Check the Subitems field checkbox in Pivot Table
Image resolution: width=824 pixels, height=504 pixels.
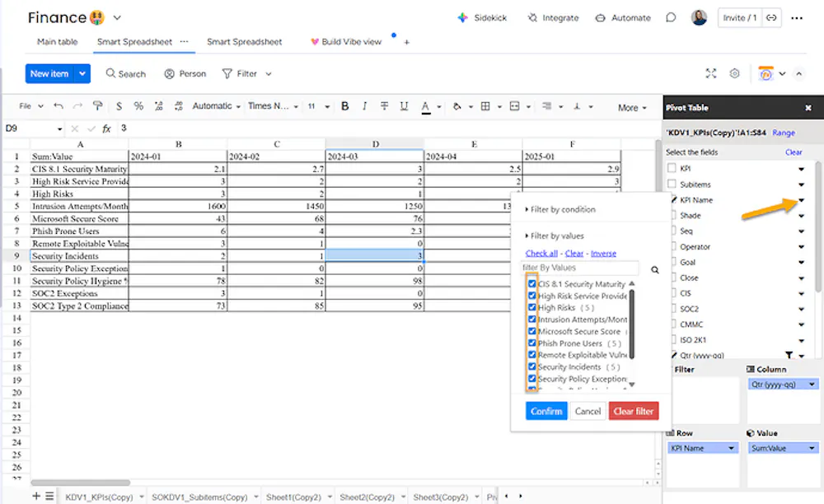[x=672, y=184]
